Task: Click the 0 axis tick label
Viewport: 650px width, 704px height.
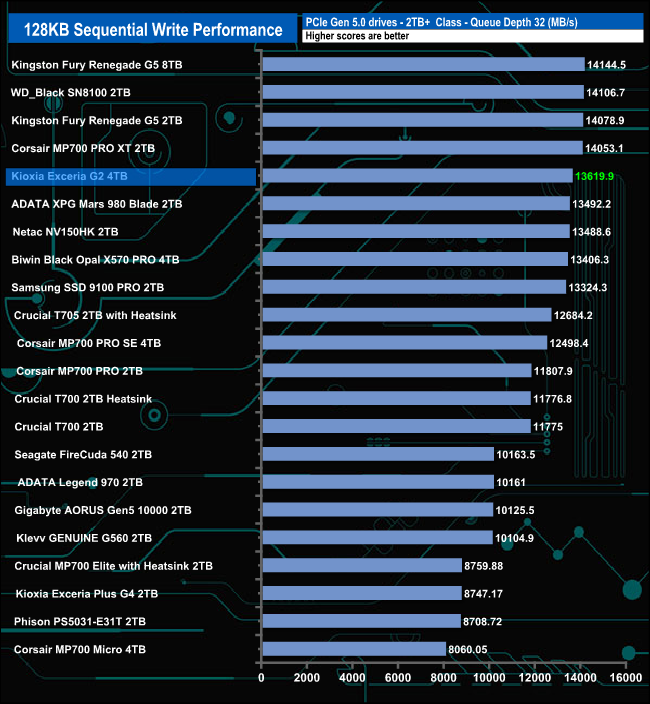Action: (261, 678)
